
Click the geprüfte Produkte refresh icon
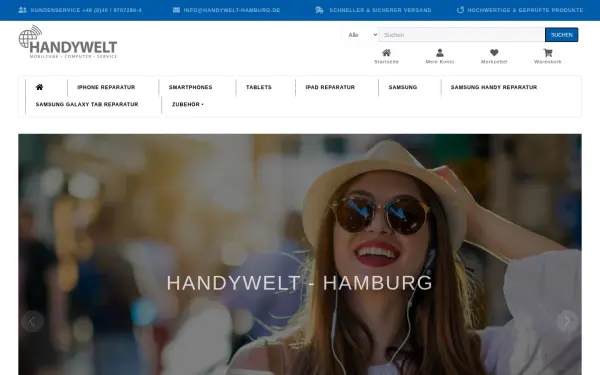[x=460, y=10]
